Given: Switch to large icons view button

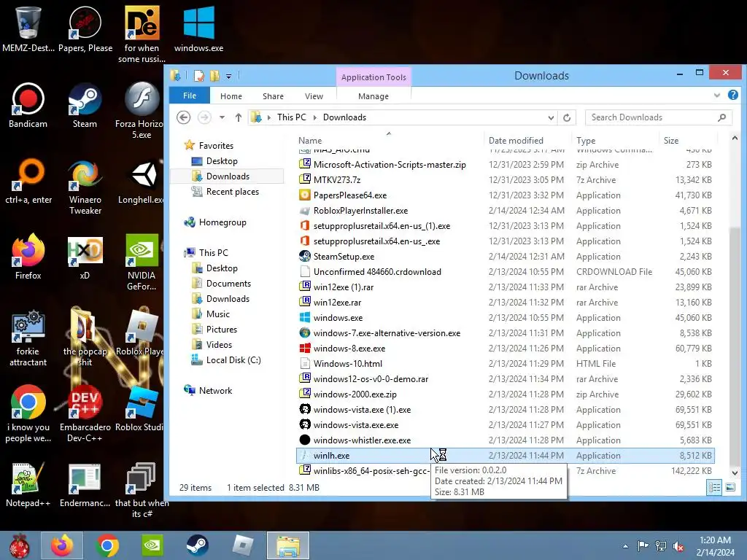Looking at the screenshot, I should pyautogui.click(x=729, y=487).
